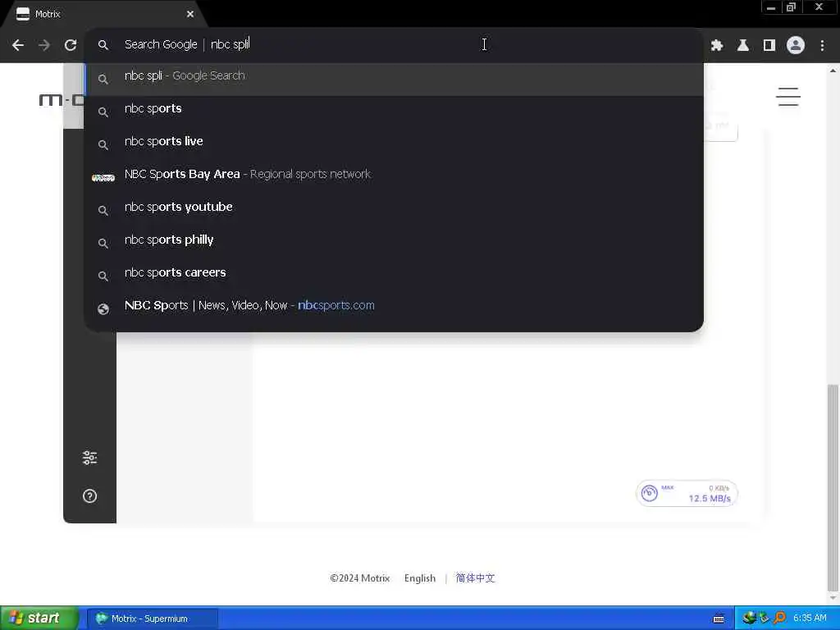Click the speedometer speed indicator widget

(687, 493)
